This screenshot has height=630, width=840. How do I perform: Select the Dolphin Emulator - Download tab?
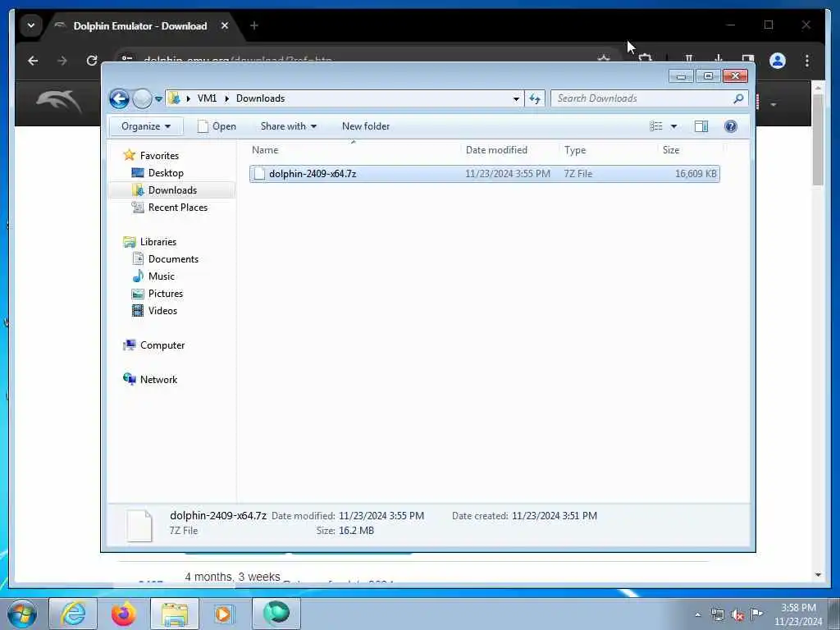point(140,25)
